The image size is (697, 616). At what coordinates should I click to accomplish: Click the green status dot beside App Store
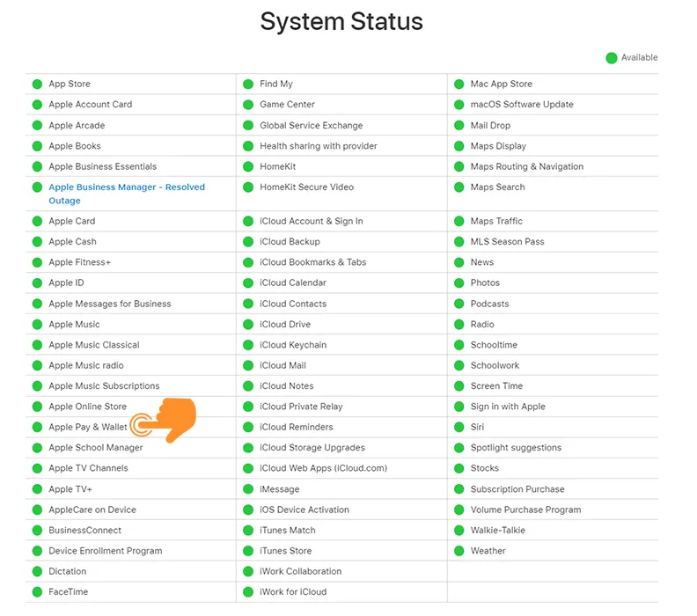point(37,84)
